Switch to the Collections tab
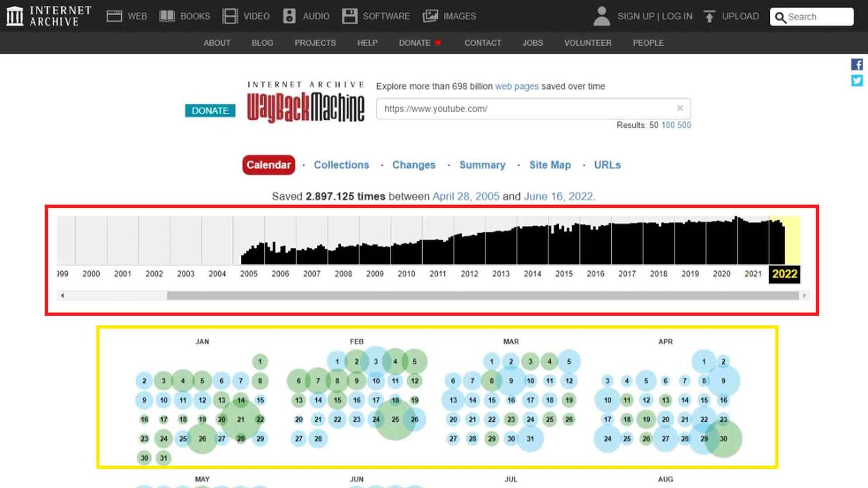The width and height of the screenshot is (868, 488). point(341,165)
